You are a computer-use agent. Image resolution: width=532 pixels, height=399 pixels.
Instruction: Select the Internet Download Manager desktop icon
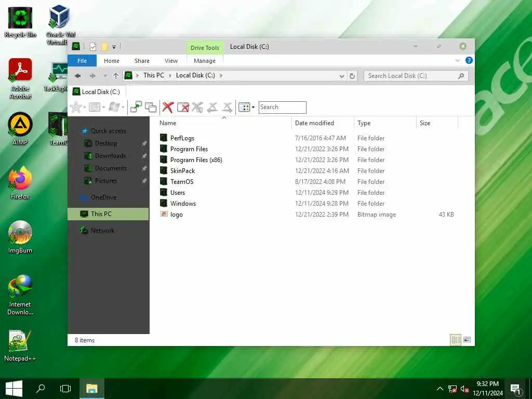point(20,295)
